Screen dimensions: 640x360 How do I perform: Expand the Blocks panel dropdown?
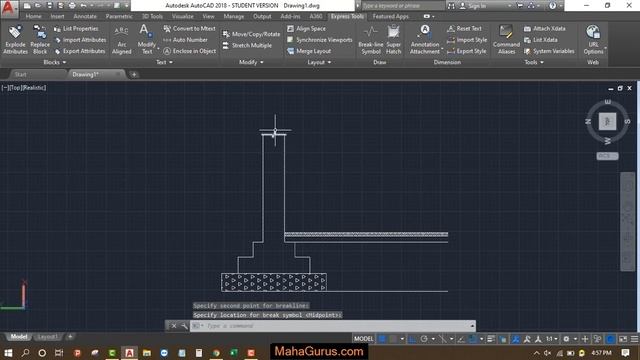point(55,62)
